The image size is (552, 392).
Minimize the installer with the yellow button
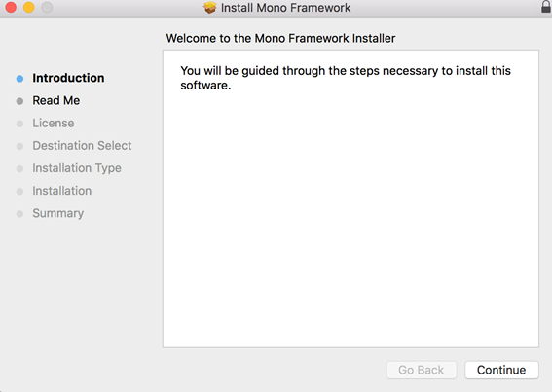[x=29, y=7]
